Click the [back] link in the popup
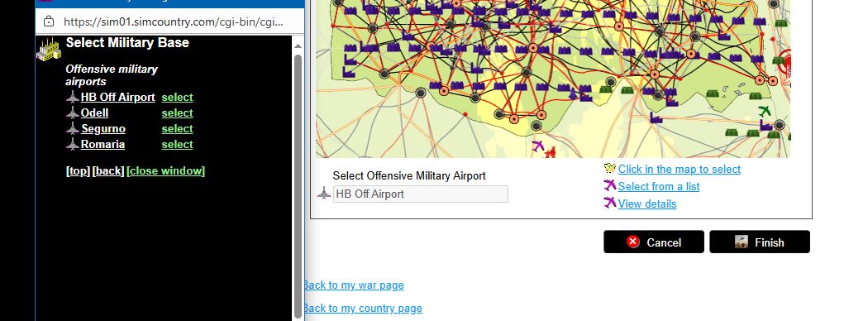The height and width of the screenshot is (321, 868). pos(108,170)
